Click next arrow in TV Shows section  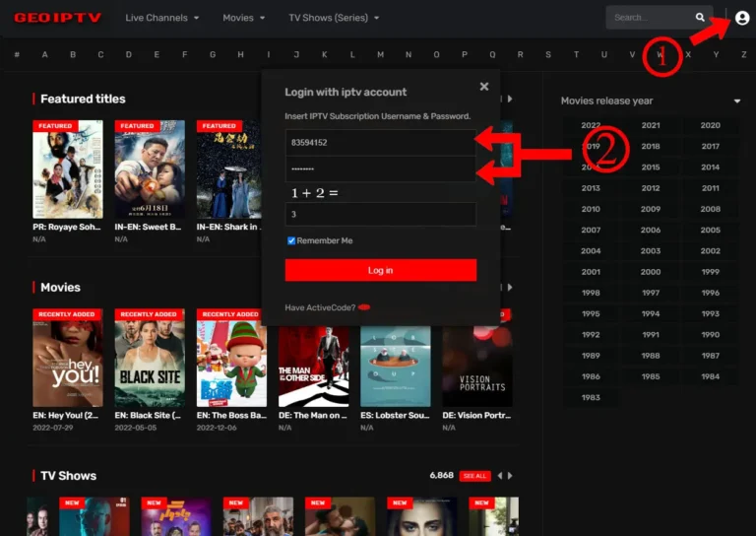(510, 476)
